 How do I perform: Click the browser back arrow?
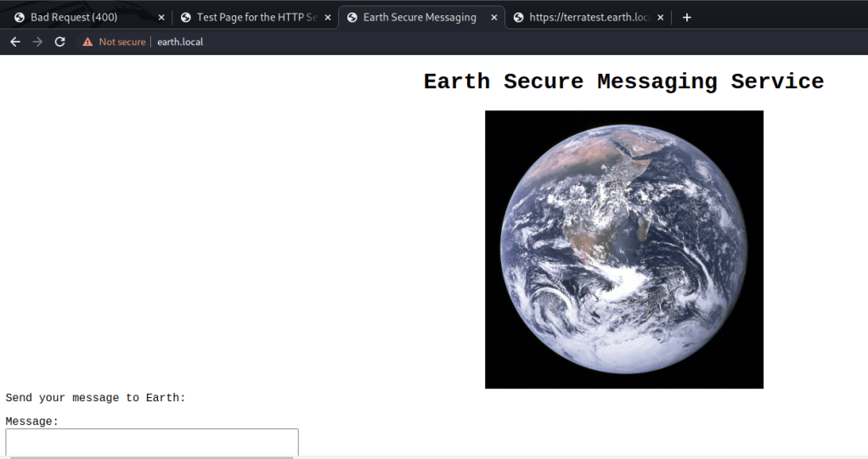click(x=15, y=42)
